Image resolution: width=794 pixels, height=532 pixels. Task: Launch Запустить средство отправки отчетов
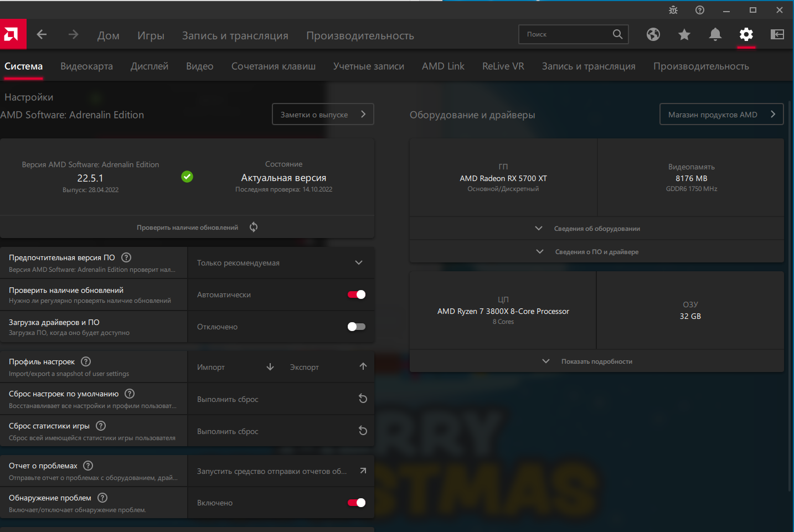click(x=281, y=471)
